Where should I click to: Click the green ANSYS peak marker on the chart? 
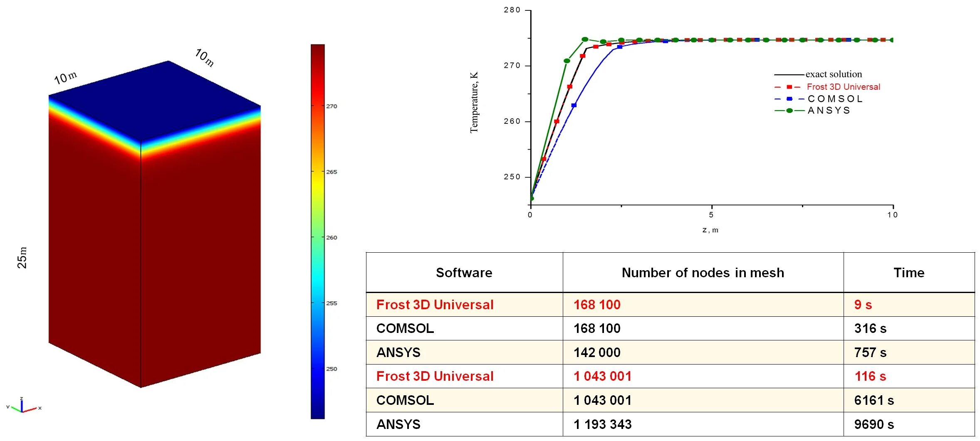[585, 39]
